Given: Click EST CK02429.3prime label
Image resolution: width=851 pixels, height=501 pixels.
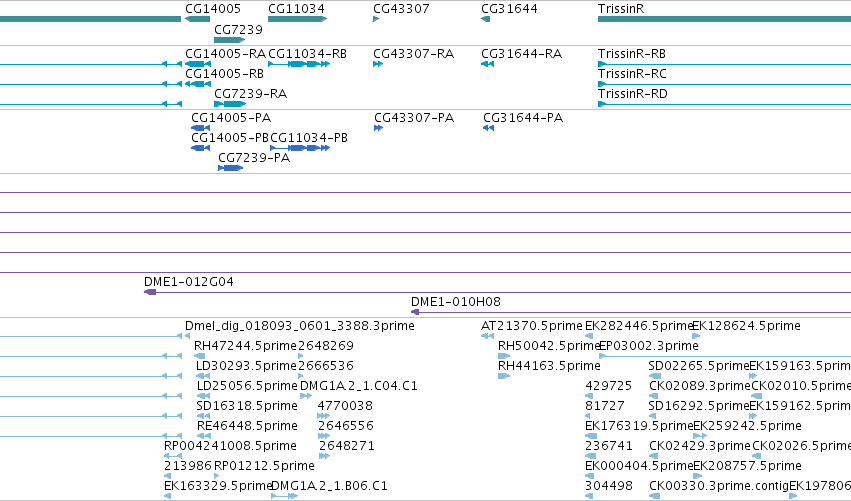Looking at the screenshot, I should tap(700, 446).
